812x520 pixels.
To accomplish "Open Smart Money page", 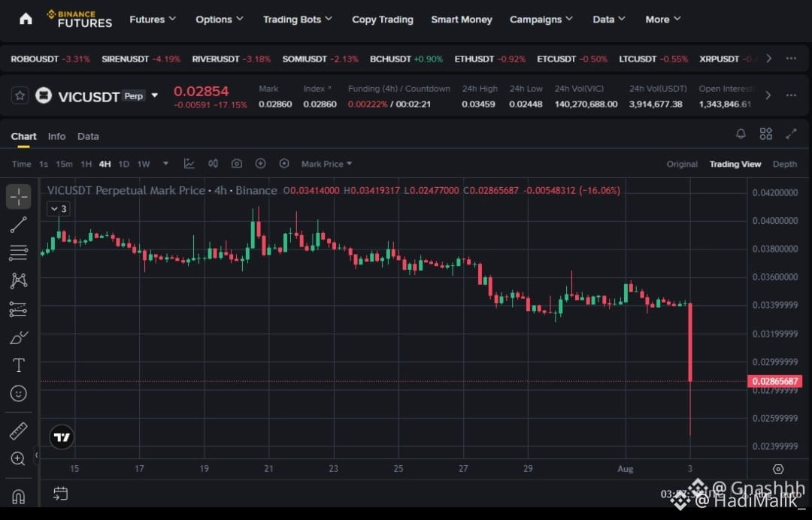I will point(462,19).
